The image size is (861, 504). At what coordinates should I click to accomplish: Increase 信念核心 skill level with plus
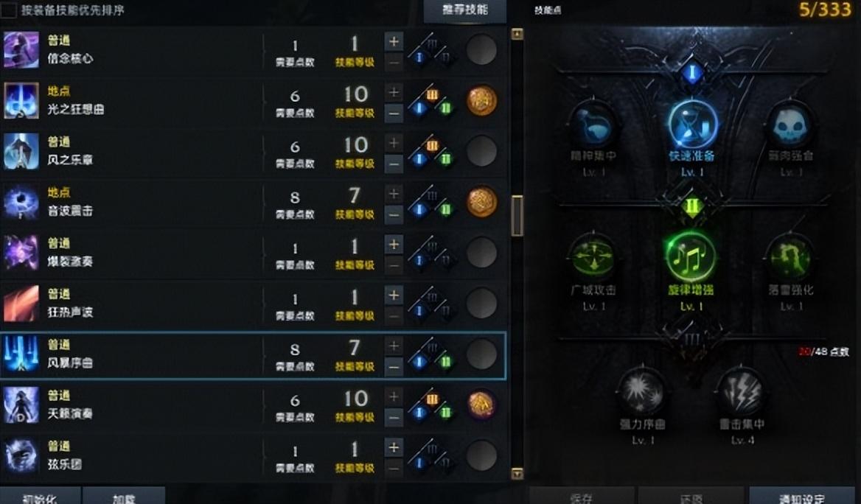coord(394,41)
